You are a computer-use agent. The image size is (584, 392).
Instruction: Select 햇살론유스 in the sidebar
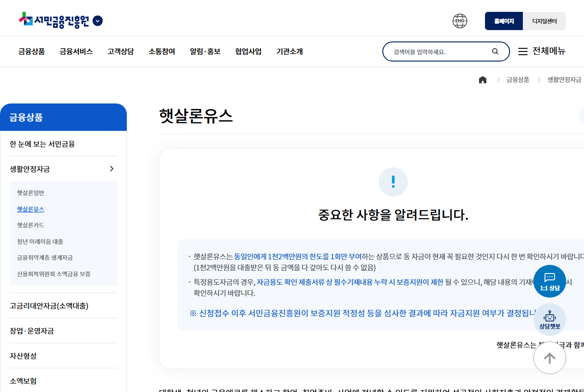coord(31,209)
